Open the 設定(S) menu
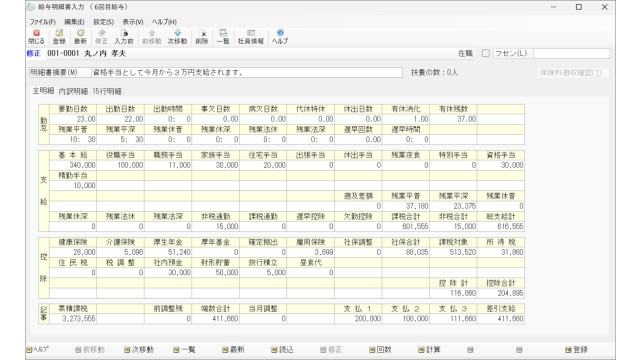 pos(104,22)
